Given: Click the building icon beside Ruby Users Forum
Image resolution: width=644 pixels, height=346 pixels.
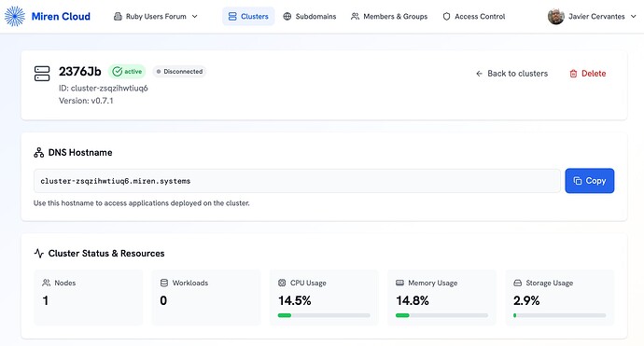Looking at the screenshot, I should (118, 17).
